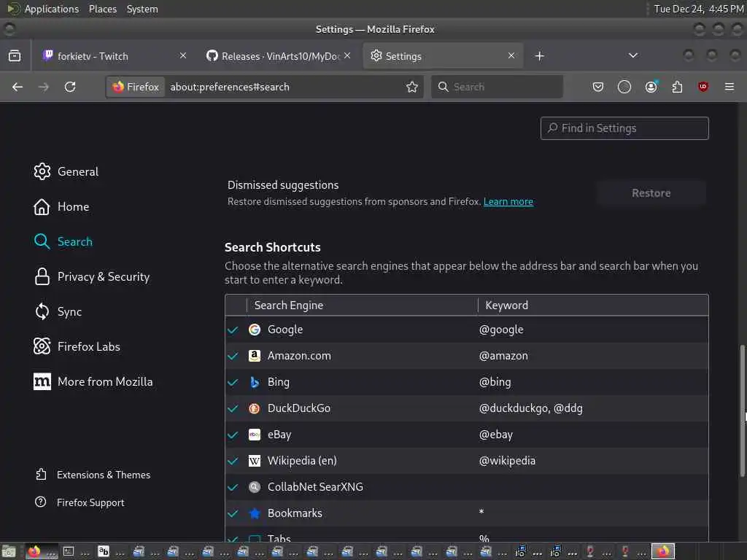The height and width of the screenshot is (560, 747).
Task: Click the Find in Settings field
Action: tap(624, 128)
